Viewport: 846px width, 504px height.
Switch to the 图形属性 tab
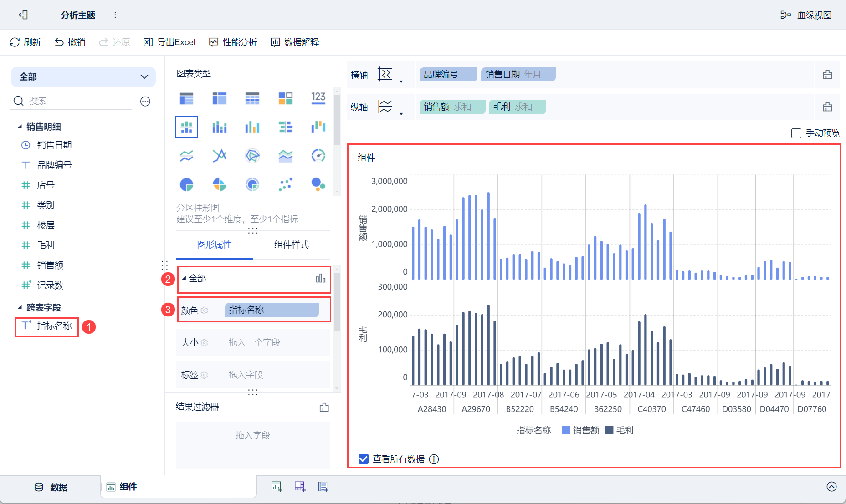pyautogui.click(x=214, y=245)
